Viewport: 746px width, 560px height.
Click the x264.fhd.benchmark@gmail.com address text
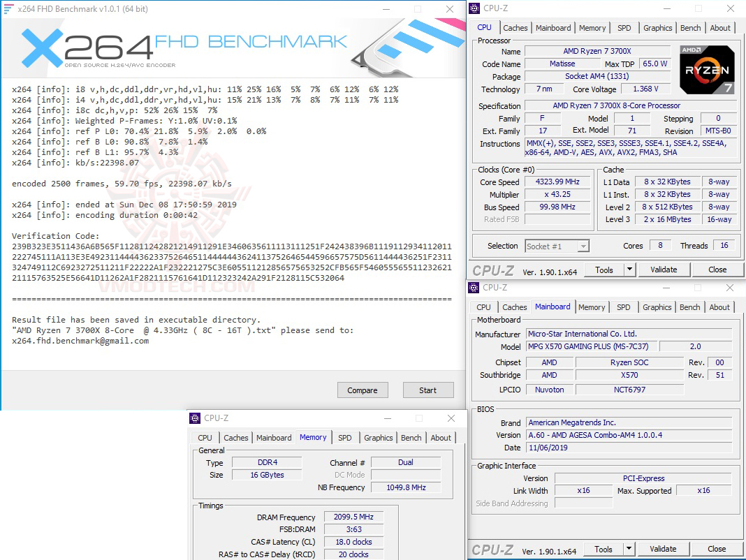[x=80, y=341]
